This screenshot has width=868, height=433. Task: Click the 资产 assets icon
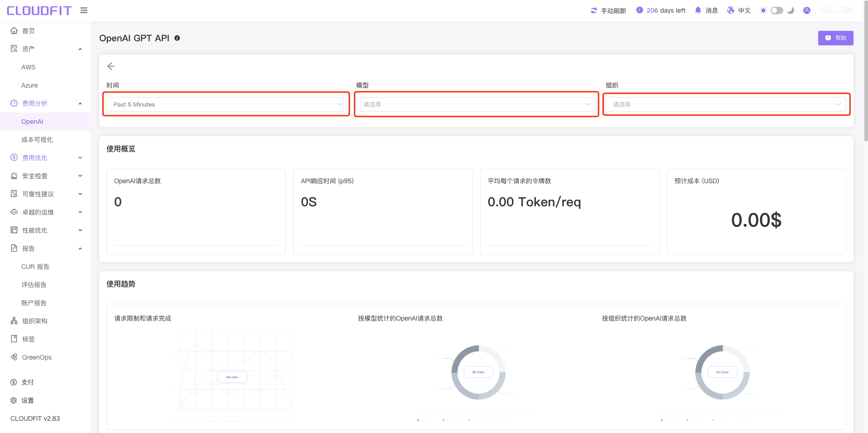click(x=14, y=49)
